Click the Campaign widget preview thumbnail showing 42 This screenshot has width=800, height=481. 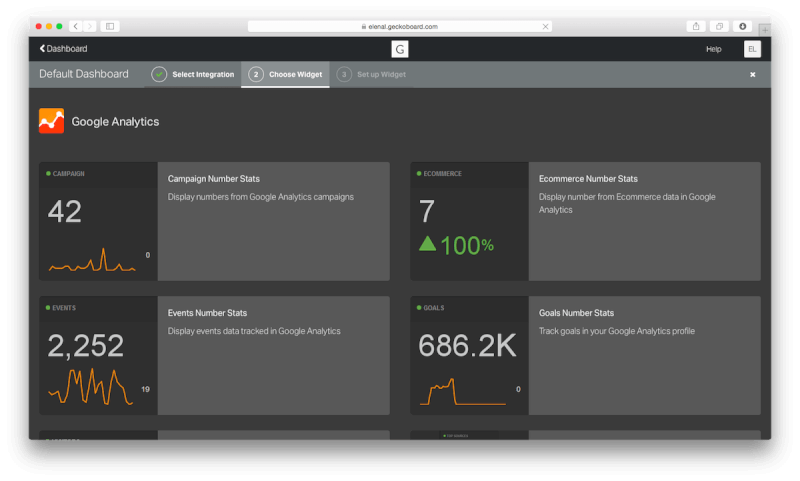click(98, 221)
